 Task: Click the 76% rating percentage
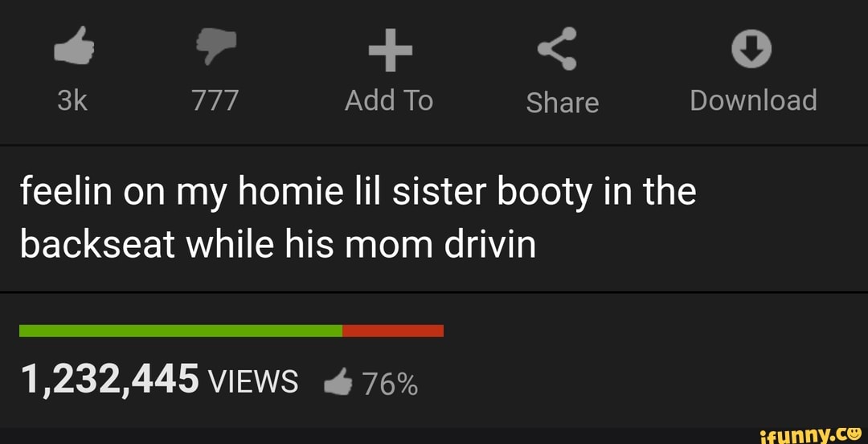[x=390, y=383]
